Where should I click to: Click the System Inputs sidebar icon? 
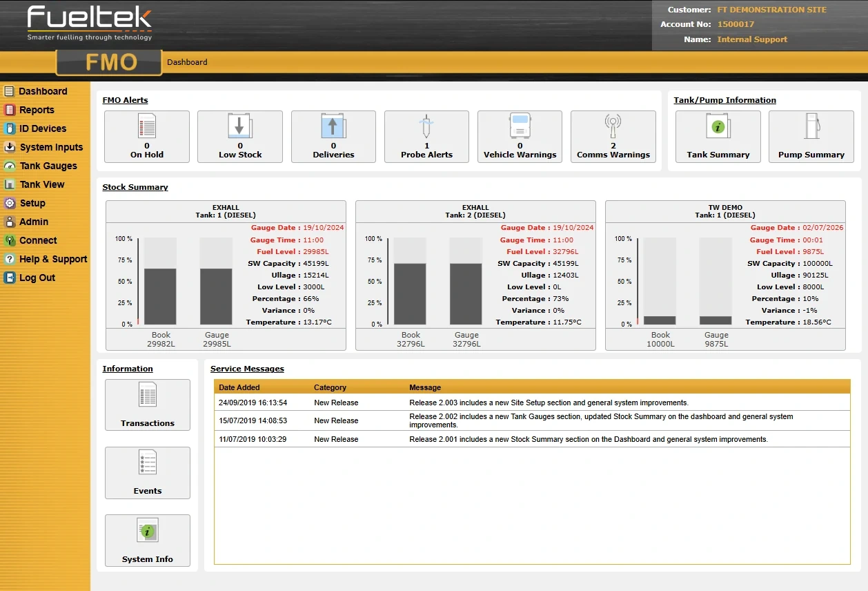point(9,147)
